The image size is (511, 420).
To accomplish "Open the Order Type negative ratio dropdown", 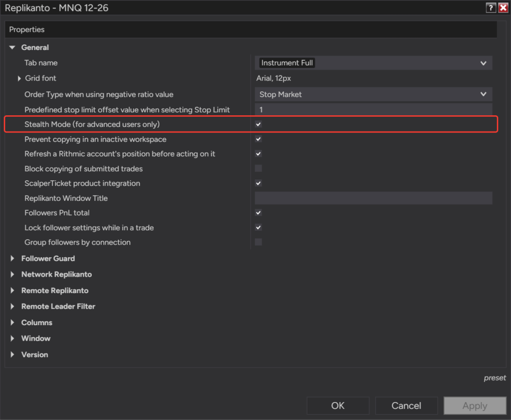I will tap(373, 94).
